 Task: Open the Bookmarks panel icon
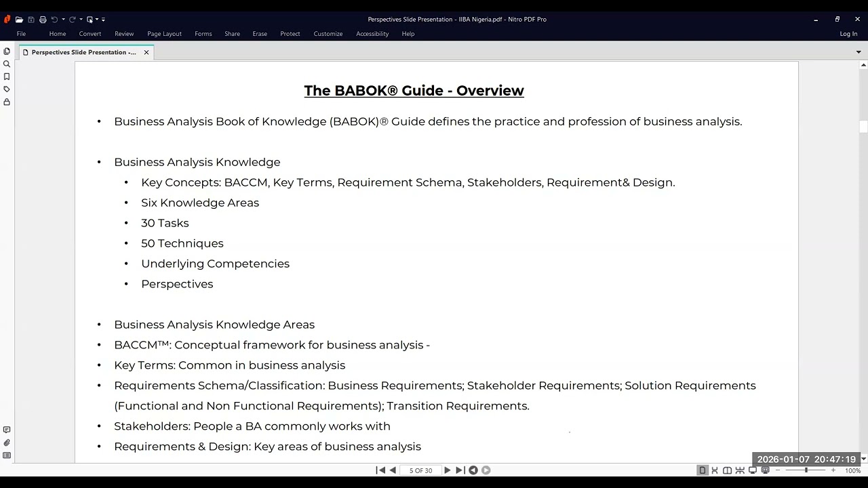[x=7, y=77]
